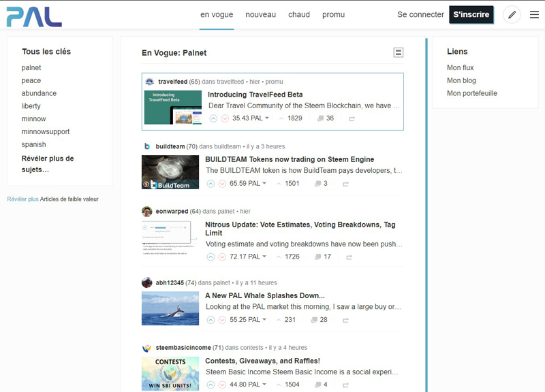Open the hamburger menu in header
This screenshot has height=392, width=545.
(x=534, y=14)
